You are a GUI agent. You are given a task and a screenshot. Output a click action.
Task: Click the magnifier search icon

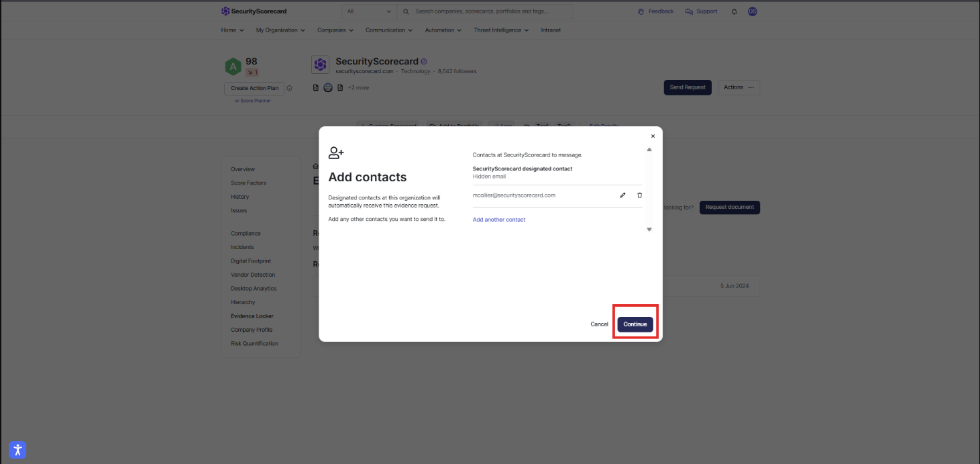[x=406, y=11]
